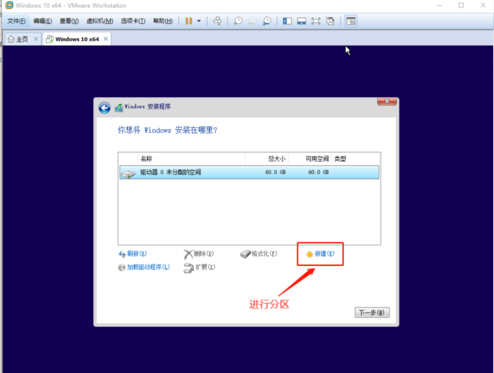Click the 扩展 extend option
The image size is (494, 373).
[199, 267]
